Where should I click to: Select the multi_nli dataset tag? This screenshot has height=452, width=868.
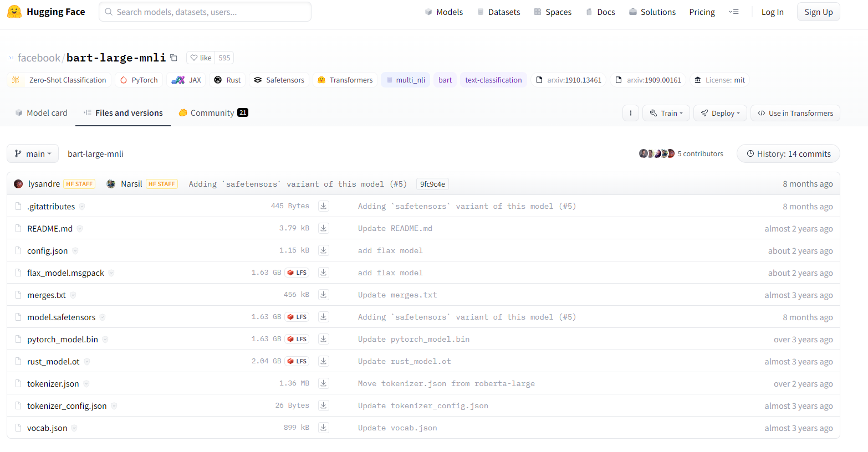pyautogui.click(x=405, y=80)
